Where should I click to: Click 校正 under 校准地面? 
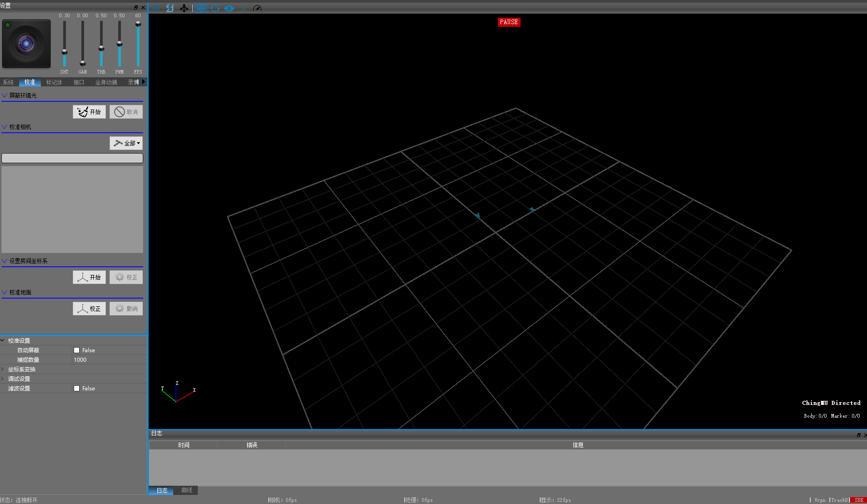pyautogui.click(x=89, y=309)
